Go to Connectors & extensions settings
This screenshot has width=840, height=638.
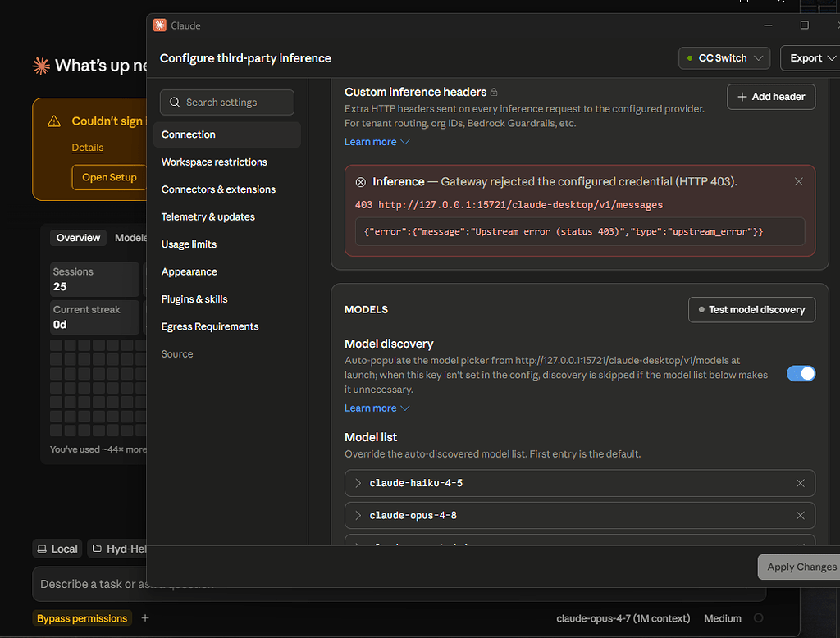click(227, 189)
